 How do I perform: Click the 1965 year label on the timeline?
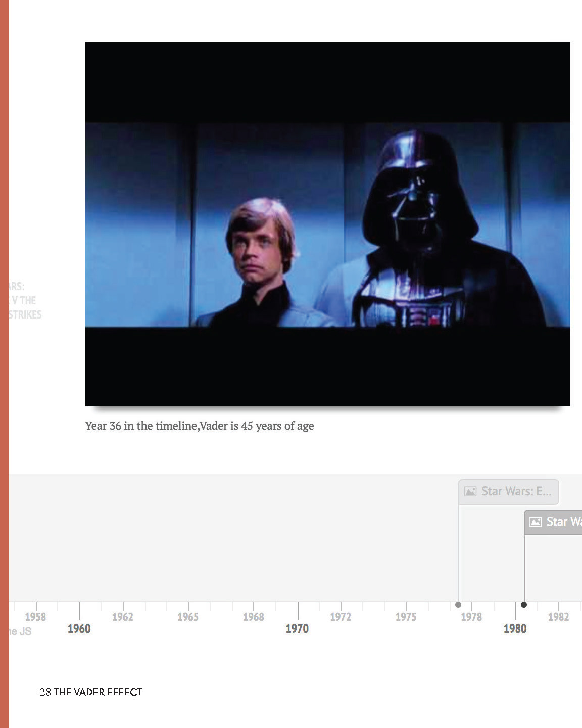click(x=188, y=617)
